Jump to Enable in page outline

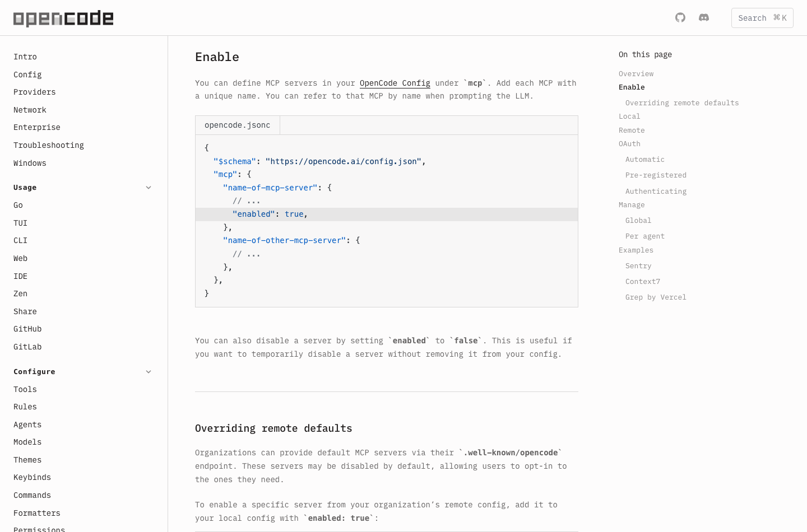[x=632, y=87]
